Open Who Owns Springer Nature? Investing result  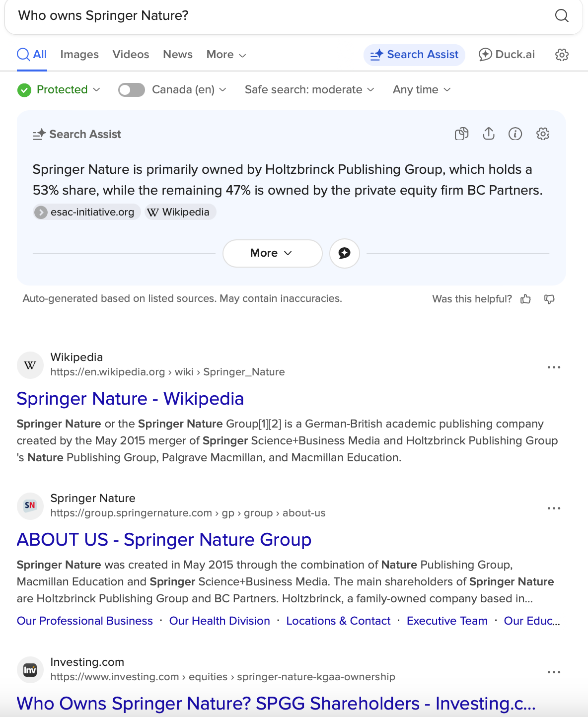click(276, 704)
